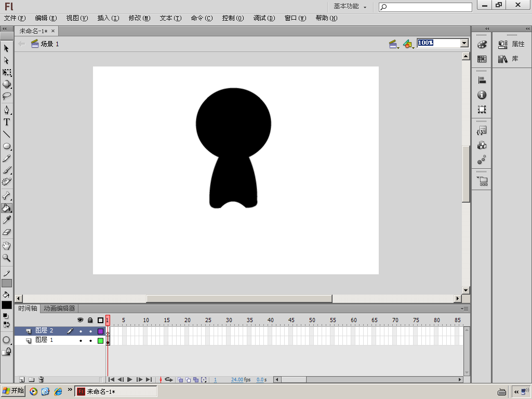The image size is (532, 399).
Task: Open the Info panel
Action: [x=482, y=95]
